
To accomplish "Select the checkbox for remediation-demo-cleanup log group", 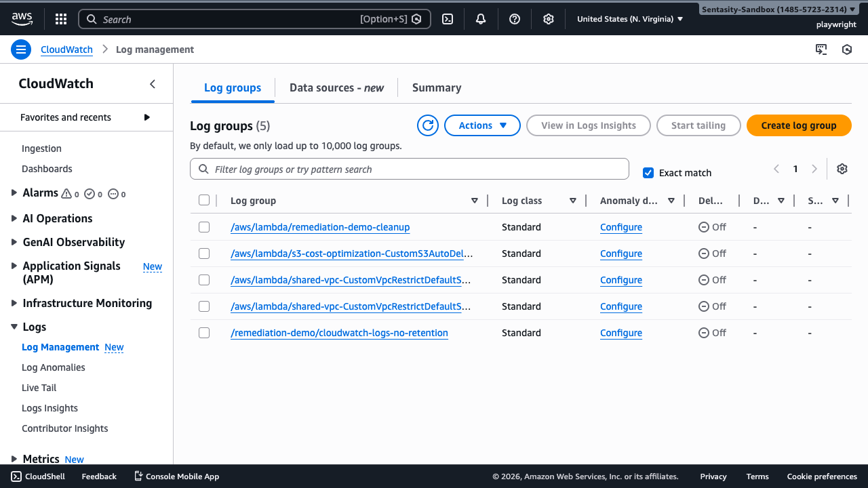I will (204, 227).
